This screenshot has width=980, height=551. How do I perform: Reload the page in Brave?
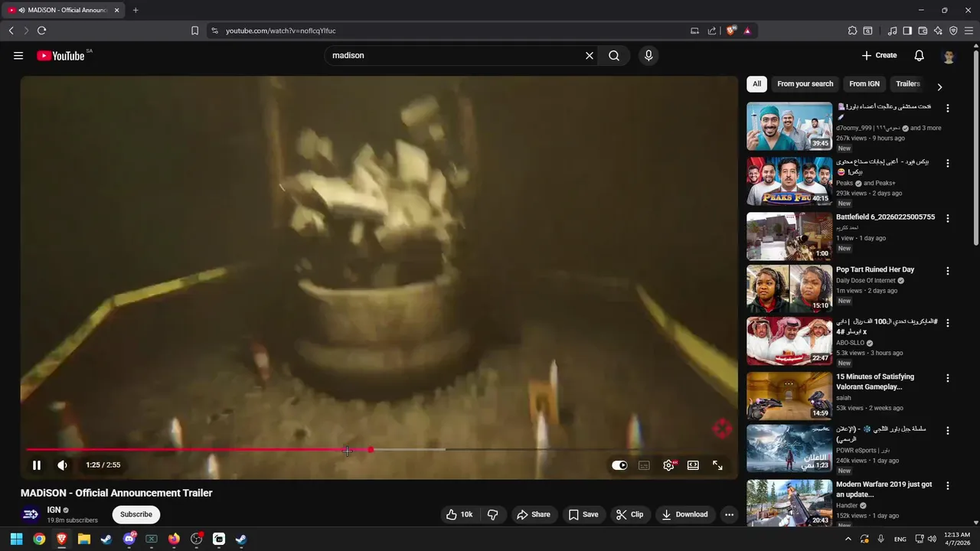click(x=41, y=31)
